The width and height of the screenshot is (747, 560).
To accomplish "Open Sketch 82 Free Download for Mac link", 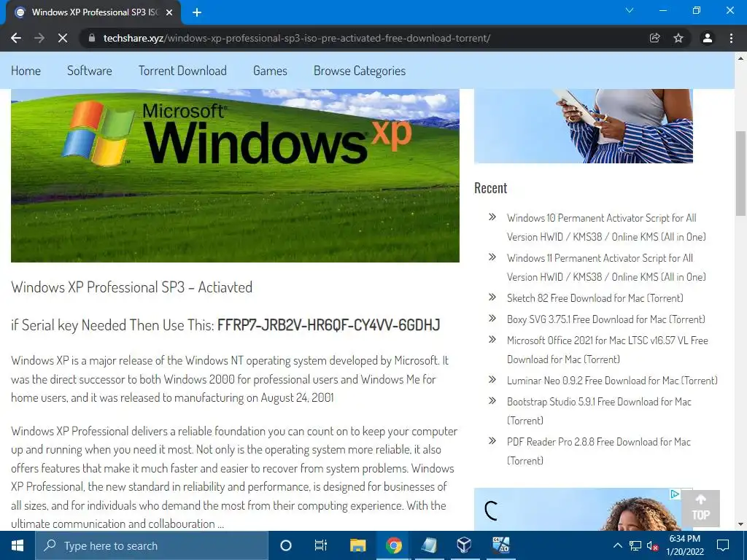I will (595, 298).
